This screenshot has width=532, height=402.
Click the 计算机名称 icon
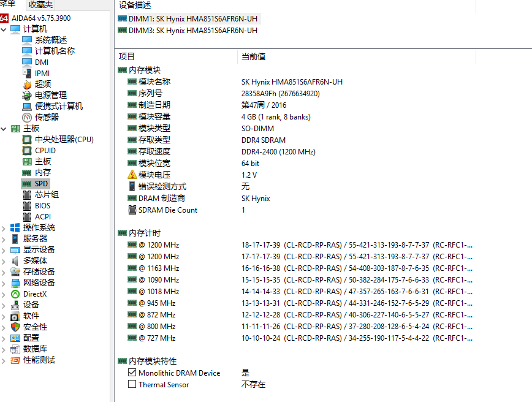coord(27,51)
